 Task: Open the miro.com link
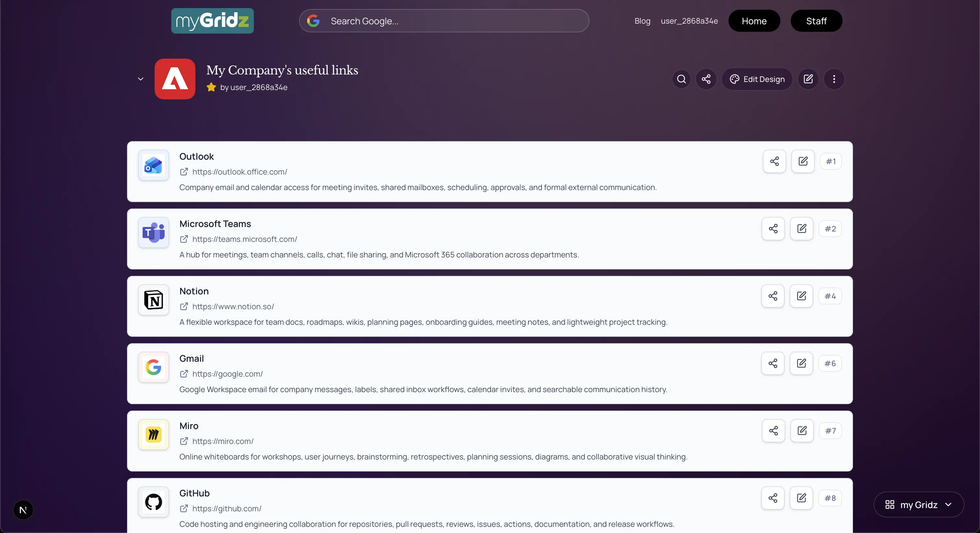coord(223,441)
